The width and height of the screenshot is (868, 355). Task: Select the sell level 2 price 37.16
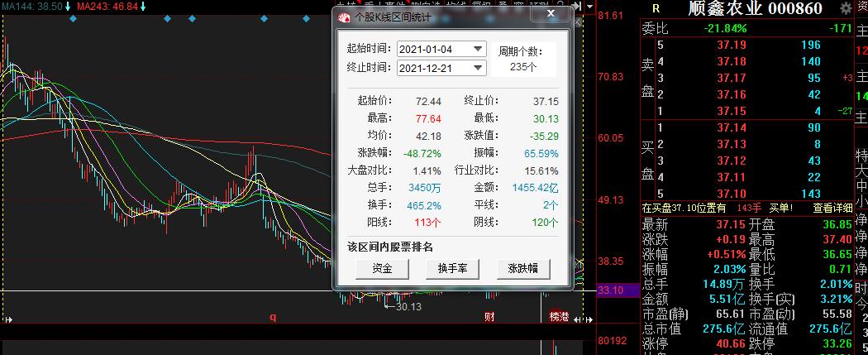(x=732, y=94)
